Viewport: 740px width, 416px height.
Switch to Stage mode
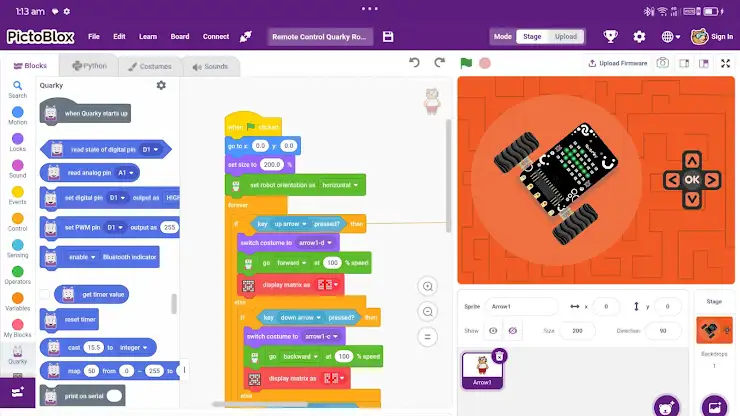(x=532, y=36)
